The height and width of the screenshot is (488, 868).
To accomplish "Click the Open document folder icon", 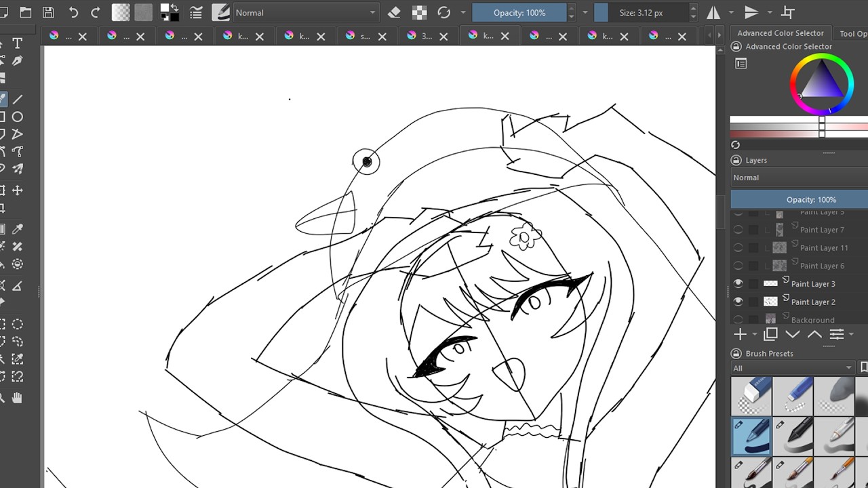I will (26, 12).
